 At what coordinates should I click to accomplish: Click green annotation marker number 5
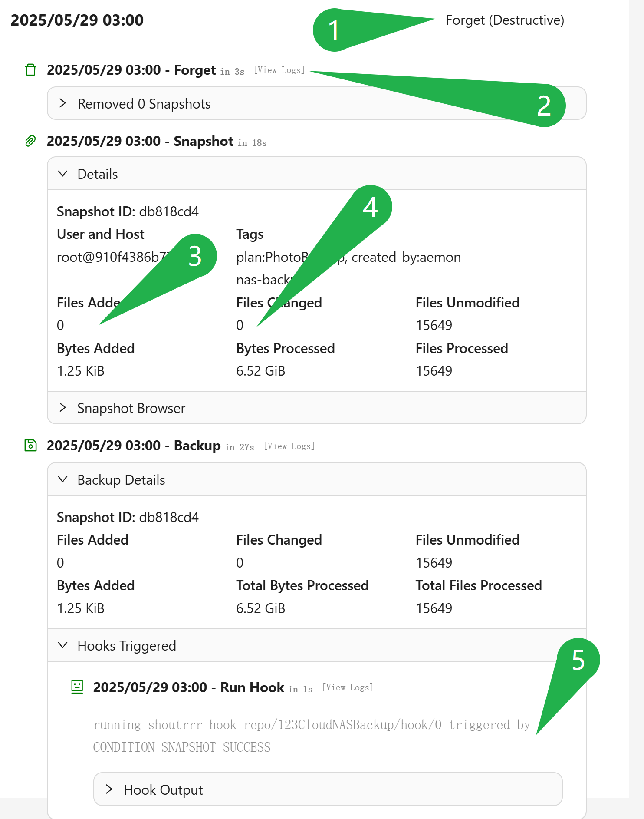tap(578, 660)
